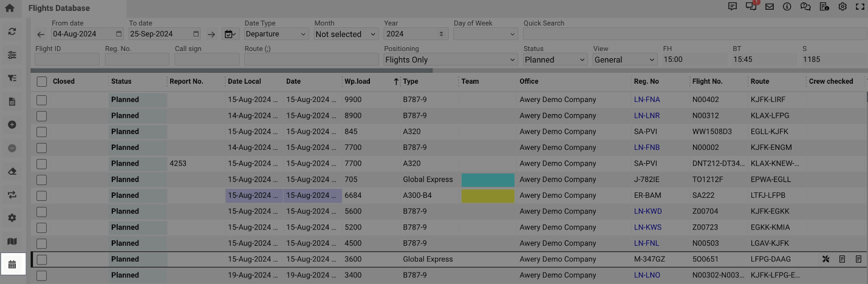Toggle the select-all checkbox in header

pyautogui.click(x=41, y=81)
